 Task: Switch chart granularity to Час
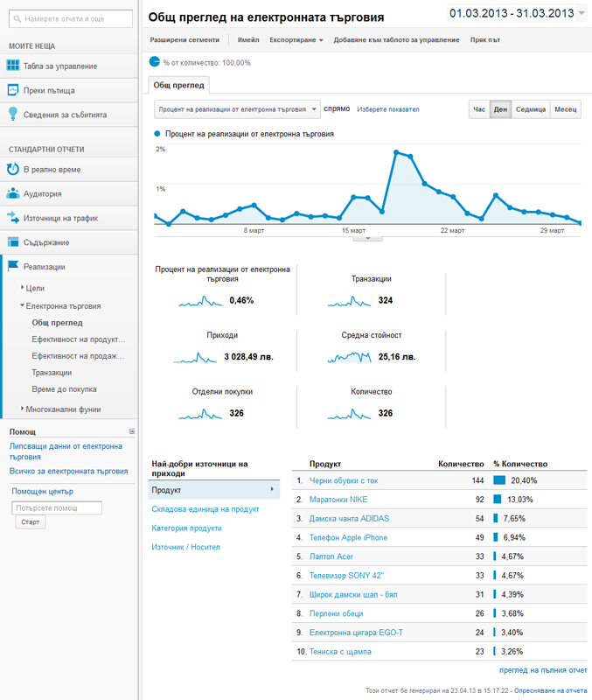[479, 109]
